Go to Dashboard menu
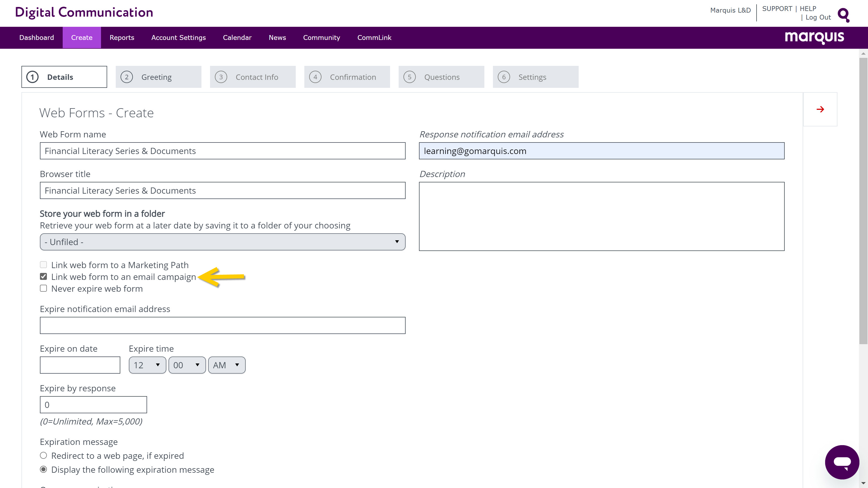Viewport: 868px width, 488px height. [36, 37]
